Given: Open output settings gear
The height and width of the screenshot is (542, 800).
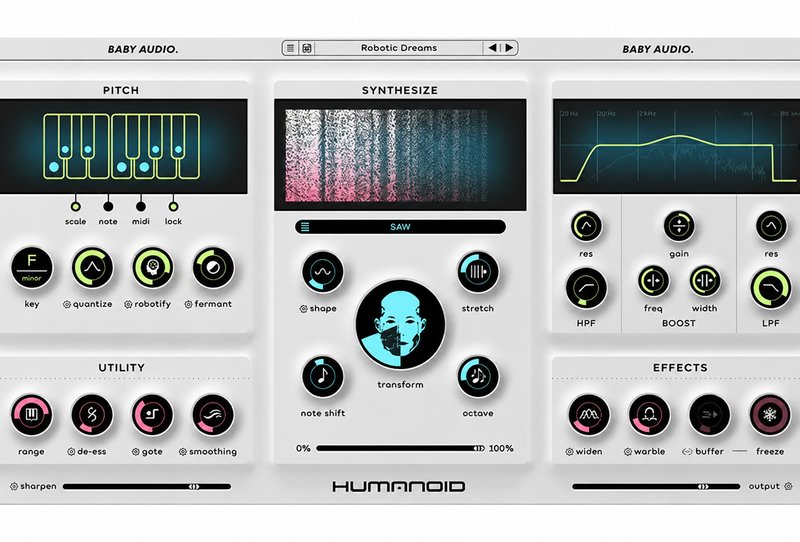Looking at the screenshot, I should point(788,487).
